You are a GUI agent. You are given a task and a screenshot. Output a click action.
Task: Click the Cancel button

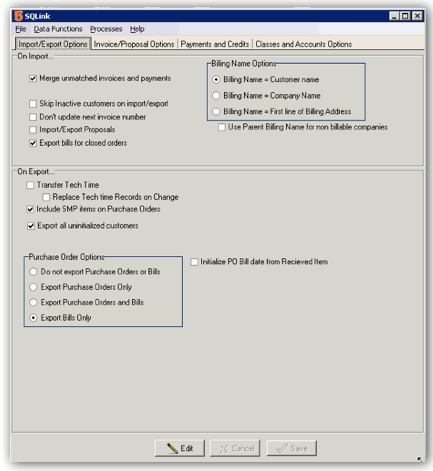pos(235,448)
